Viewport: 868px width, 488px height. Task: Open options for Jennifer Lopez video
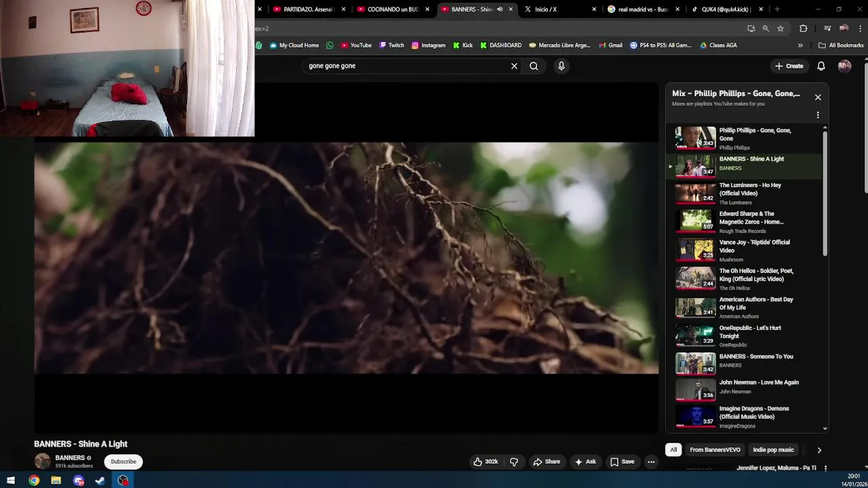[825, 468]
